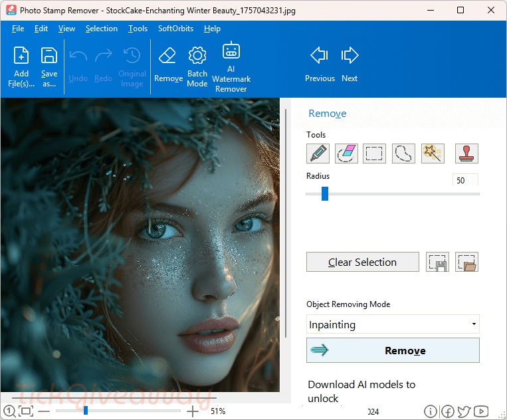Open the Facebook icon link

pyautogui.click(x=448, y=411)
